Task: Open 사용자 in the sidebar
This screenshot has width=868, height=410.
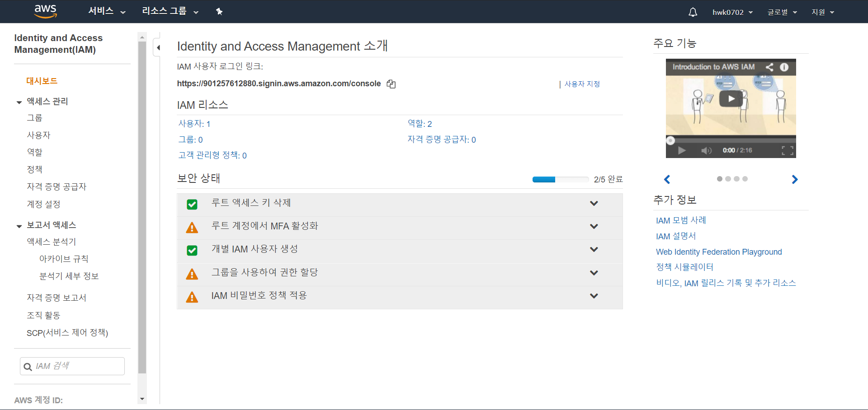Action: [38, 135]
